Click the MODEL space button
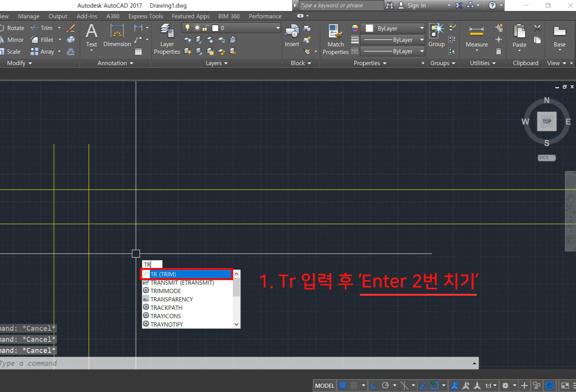Screen dimensions: 576x392 click(324, 386)
